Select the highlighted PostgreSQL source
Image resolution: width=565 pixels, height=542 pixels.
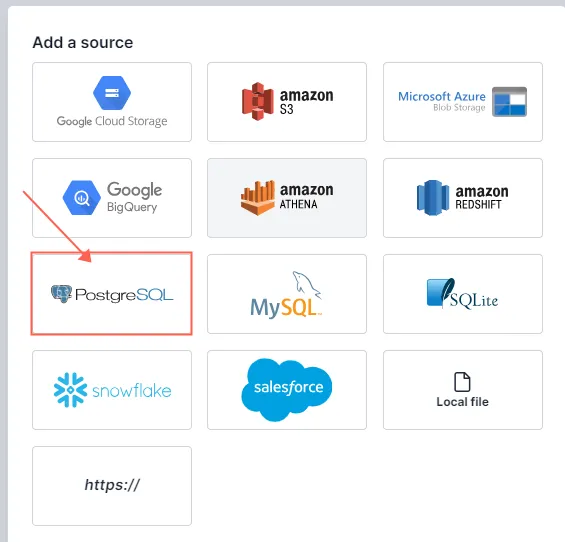tap(112, 294)
